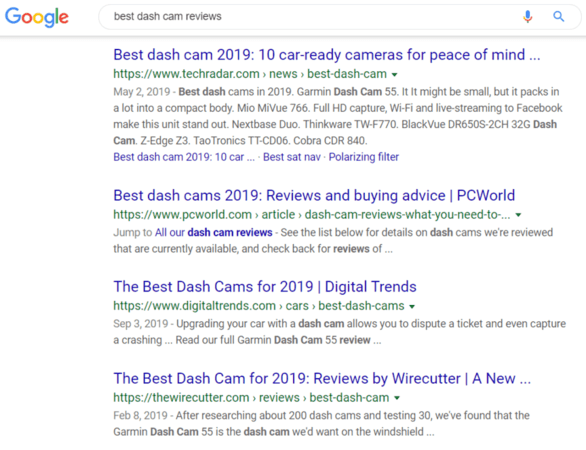Jump to 'All our dash cam reviews' link
The image size is (586, 450).
coord(213,232)
